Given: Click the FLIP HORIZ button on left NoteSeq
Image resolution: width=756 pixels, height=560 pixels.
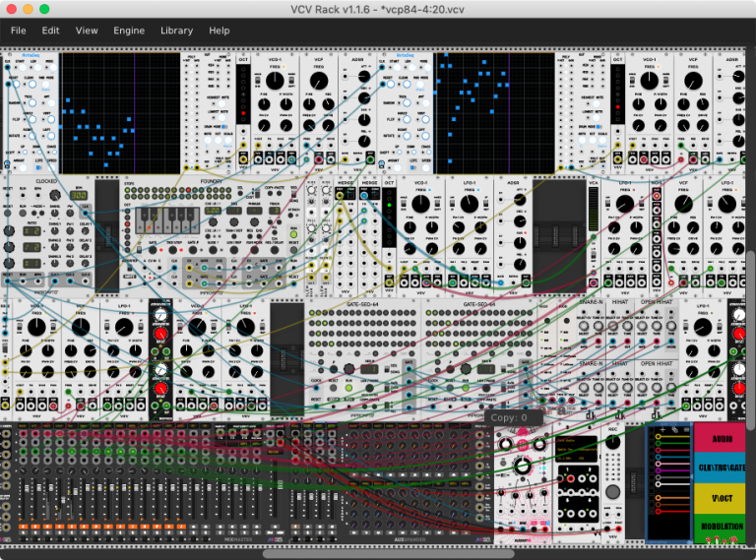Looking at the screenshot, I should [31, 119].
